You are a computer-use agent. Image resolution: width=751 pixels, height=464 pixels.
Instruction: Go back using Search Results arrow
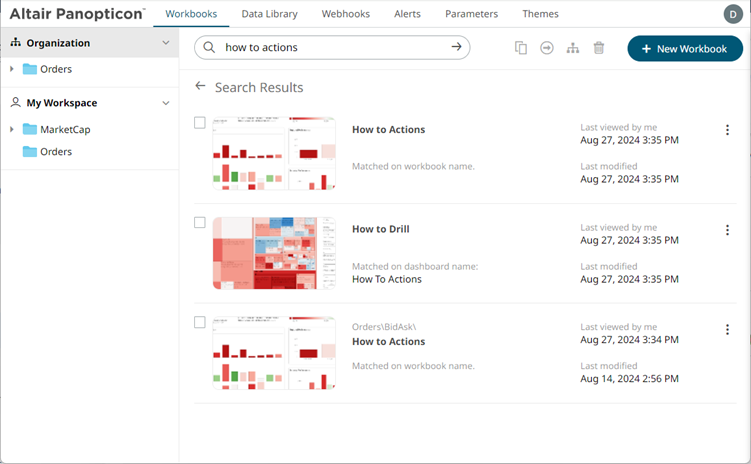pos(201,87)
